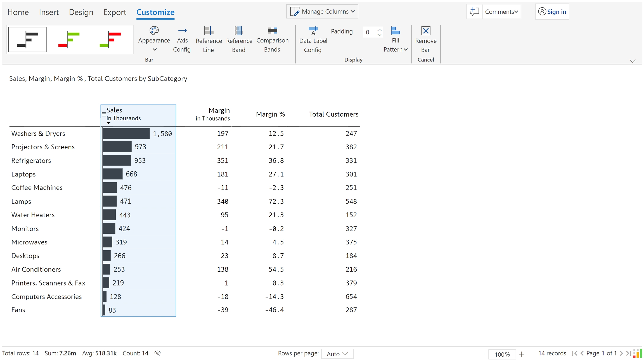Image resolution: width=644 pixels, height=361 pixels.
Task: Open Comparison Bands option
Action: click(272, 40)
